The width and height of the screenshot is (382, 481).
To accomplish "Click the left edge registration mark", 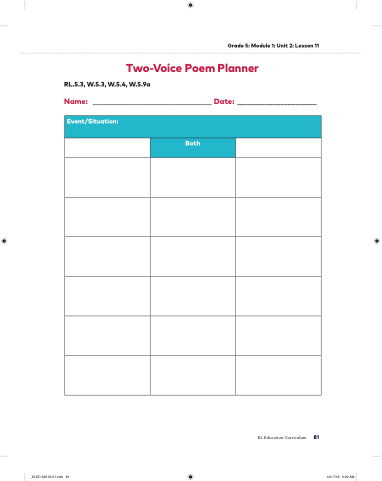I will [x=4, y=241].
